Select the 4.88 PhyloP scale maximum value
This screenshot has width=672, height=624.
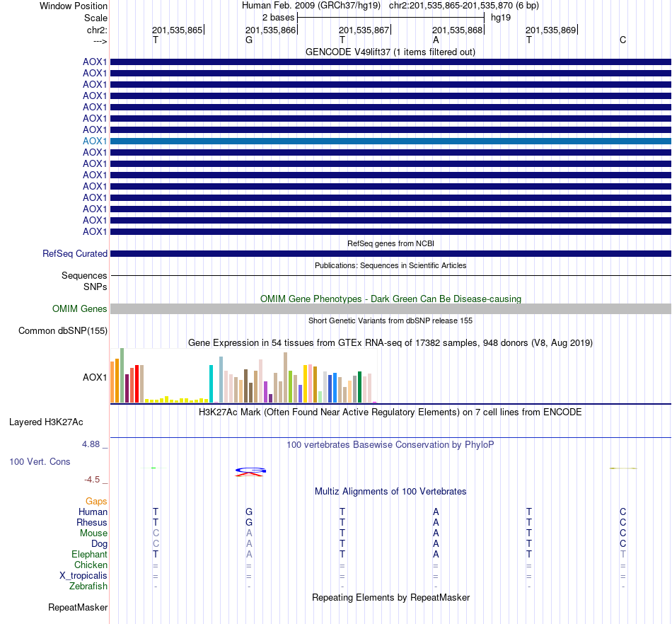[91, 444]
